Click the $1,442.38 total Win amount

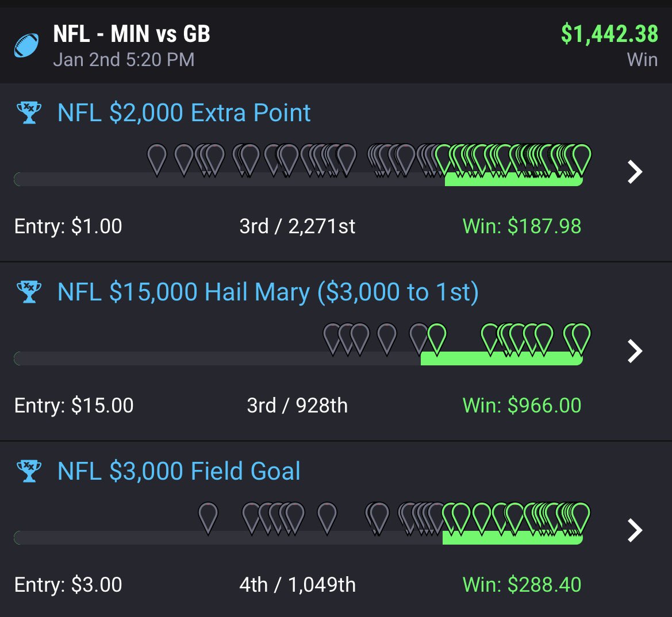click(x=609, y=34)
